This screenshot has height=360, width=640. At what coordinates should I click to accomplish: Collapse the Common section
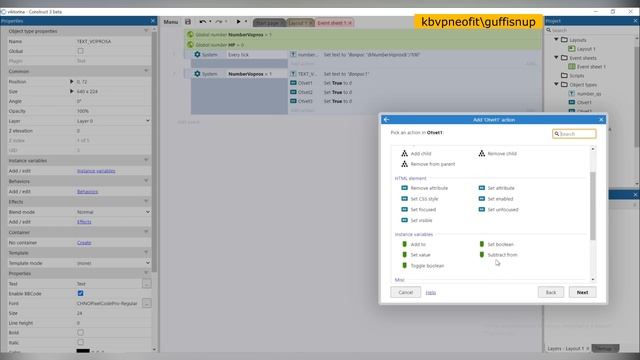tap(146, 71)
